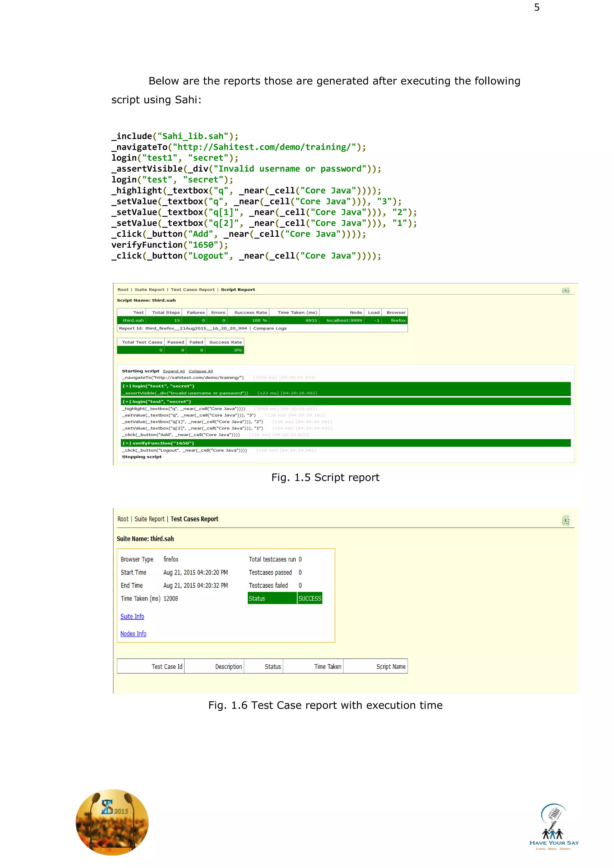Click the Have Your Say logo
This screenshot has width=614, height=868.
pos(554,827)
